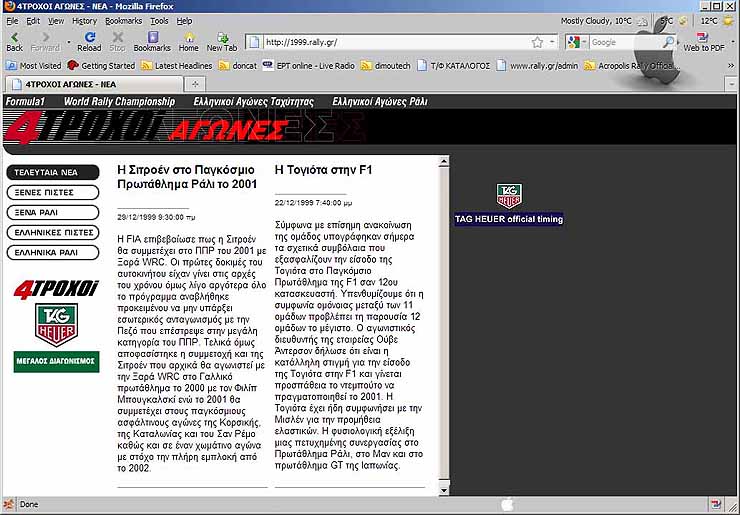Open doncat feed bookmark

pyautogui.click(x=238, y=66)
